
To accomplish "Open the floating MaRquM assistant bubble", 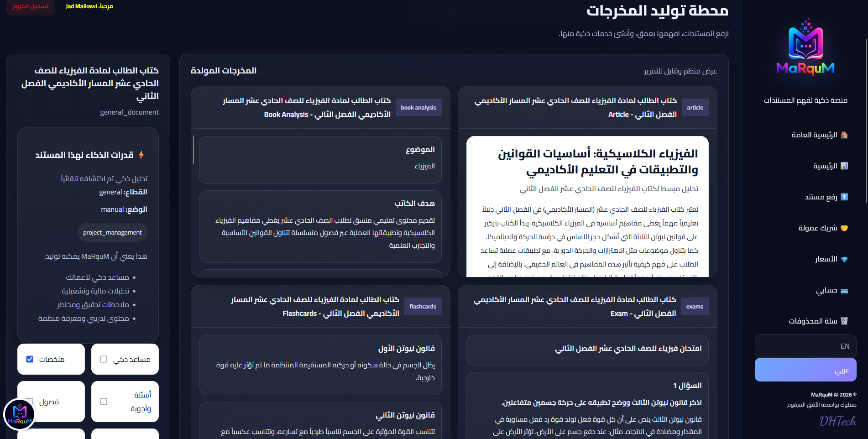I will click(x=19, y=414).
